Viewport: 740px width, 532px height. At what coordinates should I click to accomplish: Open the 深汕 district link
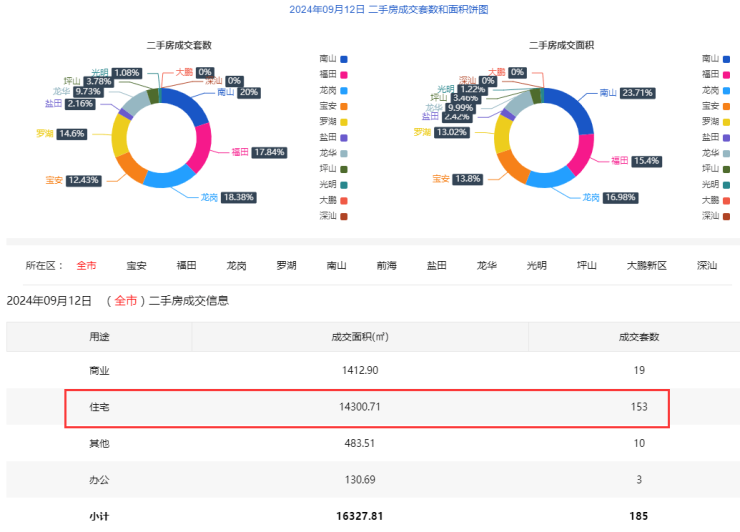point(707,266)
